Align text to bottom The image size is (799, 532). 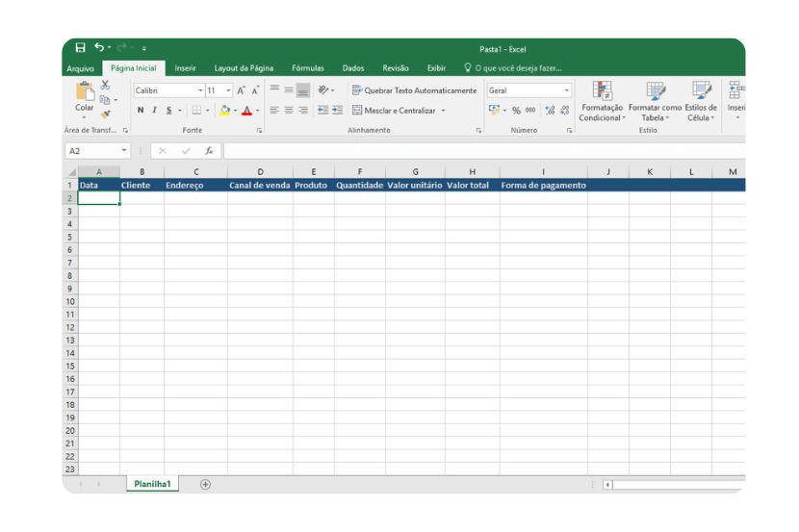tap(302, 90)
